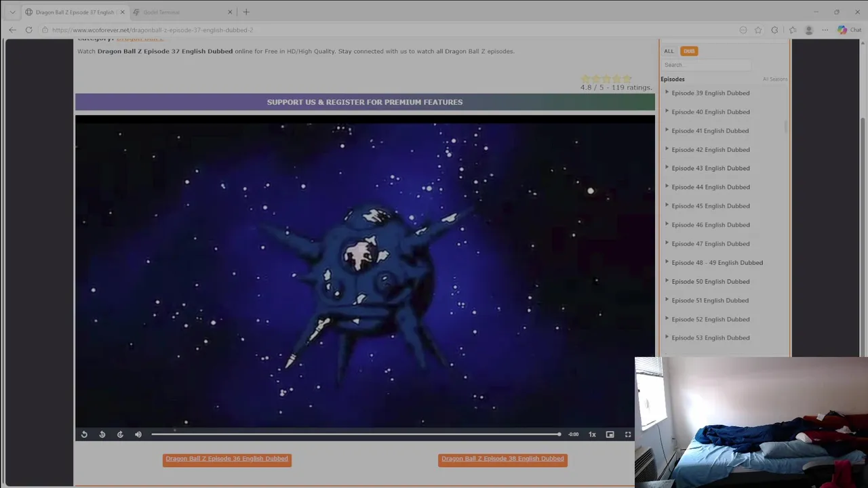Open the All Seasons dropdown
Screen dimensions: 868x488
click(x=774, y=79)
